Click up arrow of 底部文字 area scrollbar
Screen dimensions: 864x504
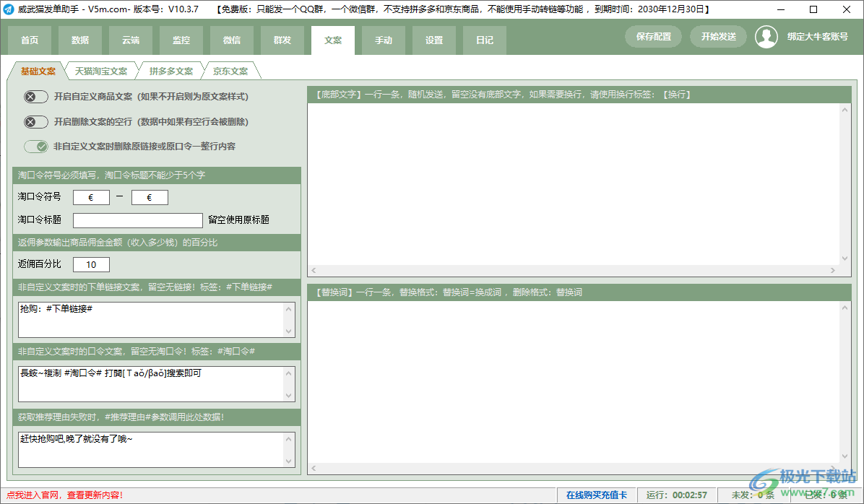click(844, 110)
